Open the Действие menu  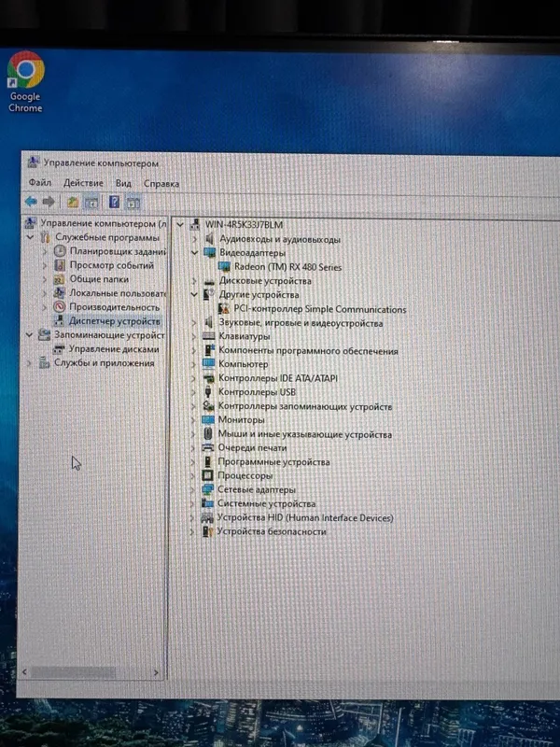(83, 183)
